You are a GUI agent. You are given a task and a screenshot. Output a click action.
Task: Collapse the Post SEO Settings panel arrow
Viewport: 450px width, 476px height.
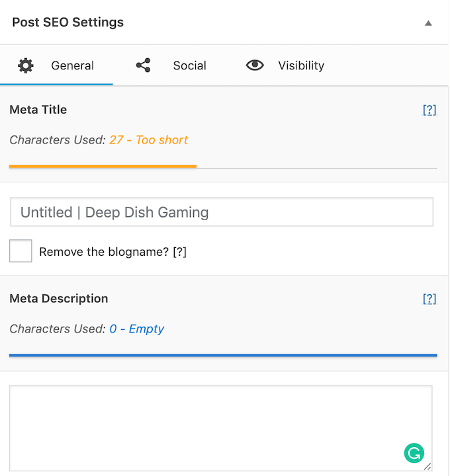[428, 23]
